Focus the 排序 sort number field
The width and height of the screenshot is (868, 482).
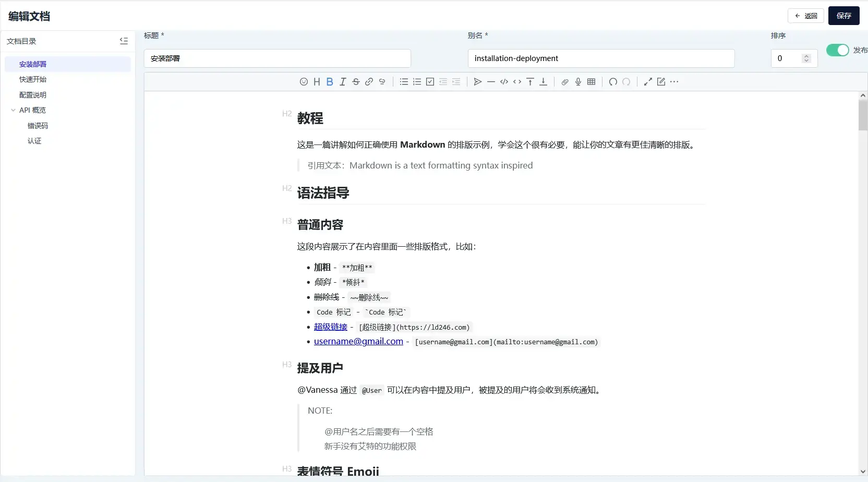[x=794, y=58]
